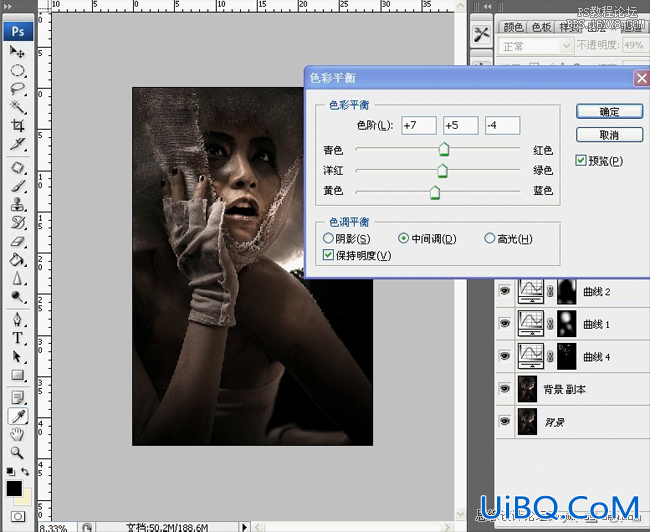Select the 曲线 2 layer mask thumbnail

click(567, 292)
